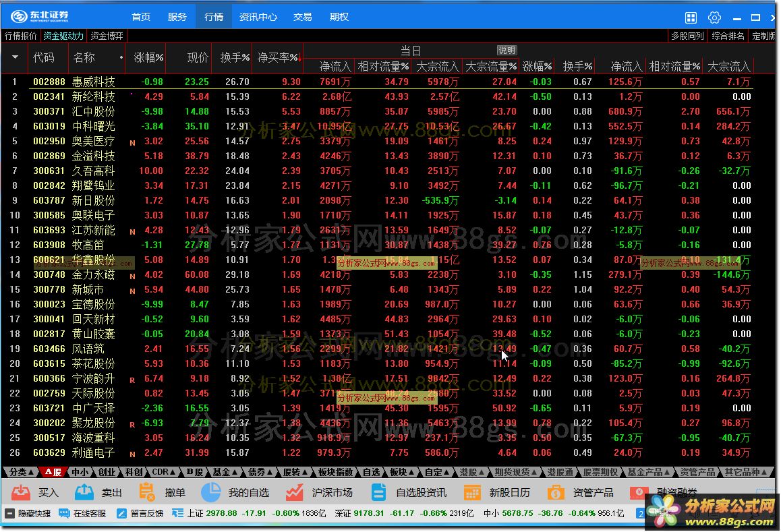Open 在线客服 chat bubble icon
Screen dimensions: 781x532
point(64,513)
